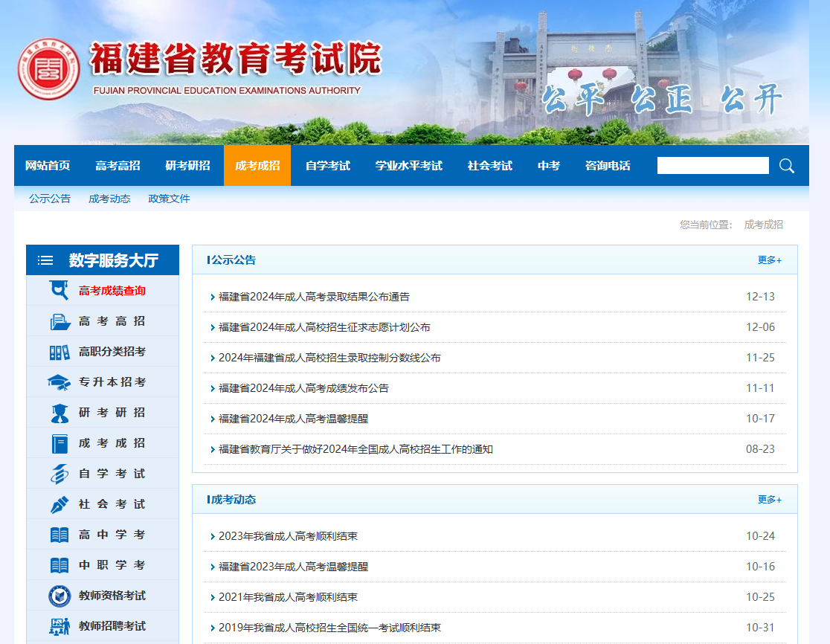The height and width of the screenshot is (644, 830).
Task: Open the 数字服务大厅 menu header
Action: [x=103, y=260]
